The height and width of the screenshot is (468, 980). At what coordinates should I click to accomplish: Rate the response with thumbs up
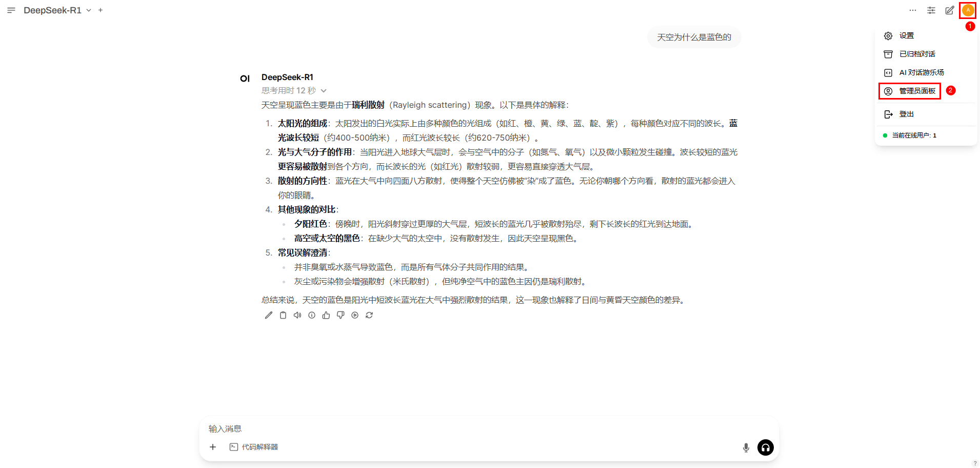click(326, 315)
